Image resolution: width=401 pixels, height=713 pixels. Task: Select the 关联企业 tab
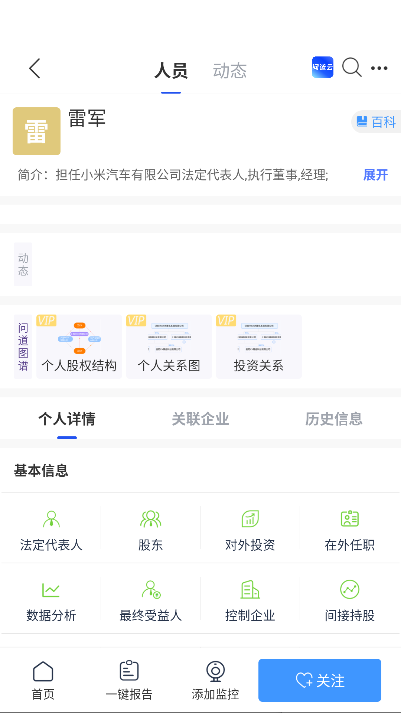pyautogui.click(x=200, y=419)
